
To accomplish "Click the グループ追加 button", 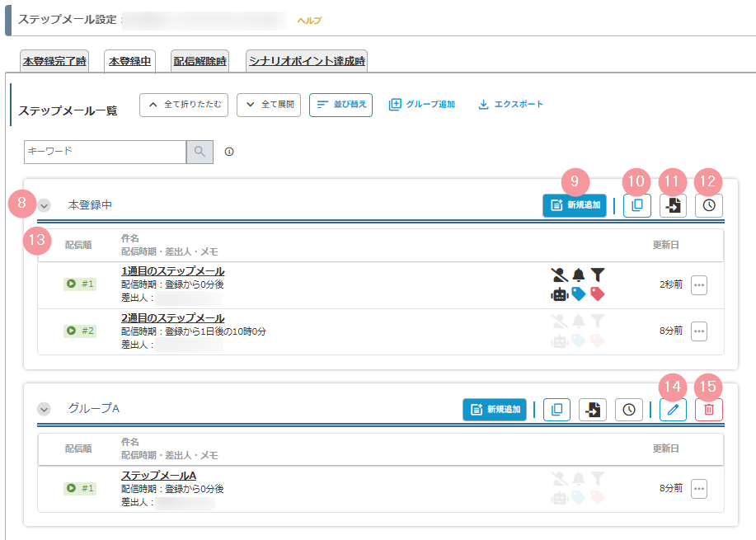I will click(422, 105).
